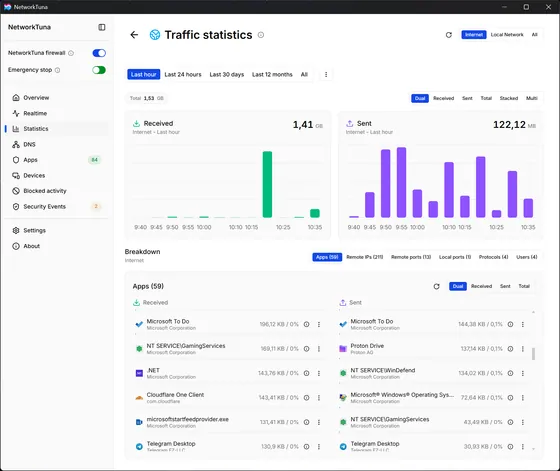Open the Apps page in sidebar
560x471 pixels.
tap(57, 160)
